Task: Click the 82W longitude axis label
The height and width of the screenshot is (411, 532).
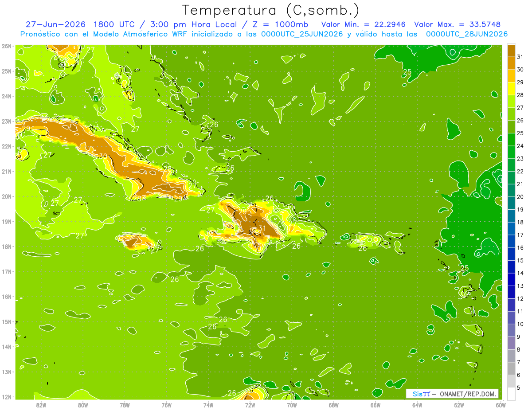Action: click(41, 405)
